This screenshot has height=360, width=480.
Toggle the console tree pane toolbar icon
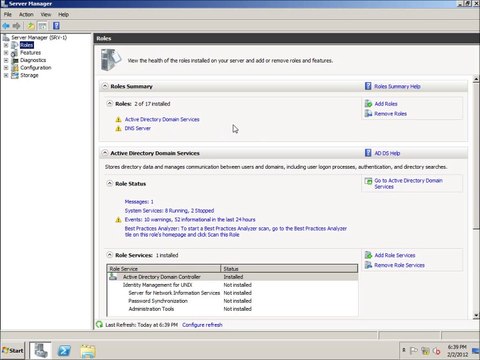43,26
